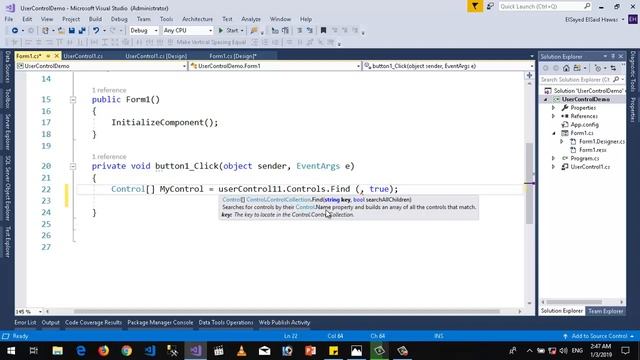The image size is (640, 360).
Task: Open the Debug menu
Action: [119, 19]
